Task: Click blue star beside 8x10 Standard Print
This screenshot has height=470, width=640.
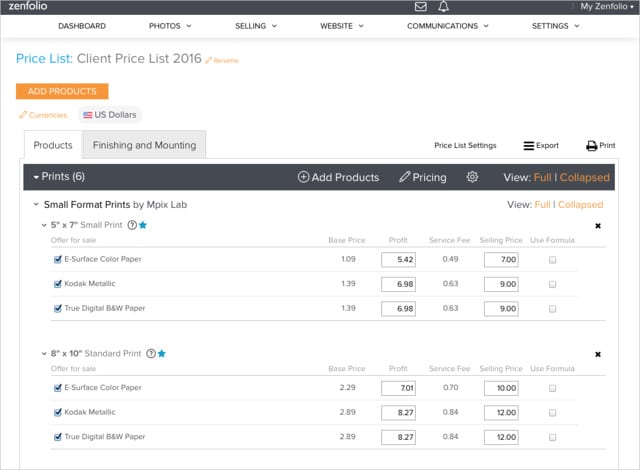Action: (x=162, y=354)
